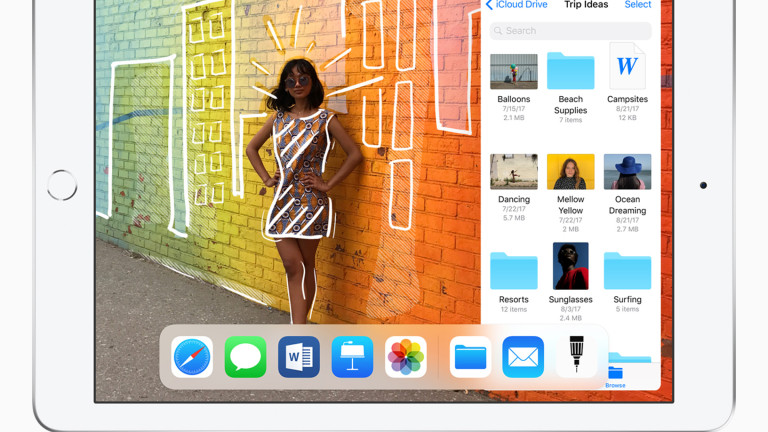
Task: Open the Ocean Dreaming photo
Action: (627, 172)
